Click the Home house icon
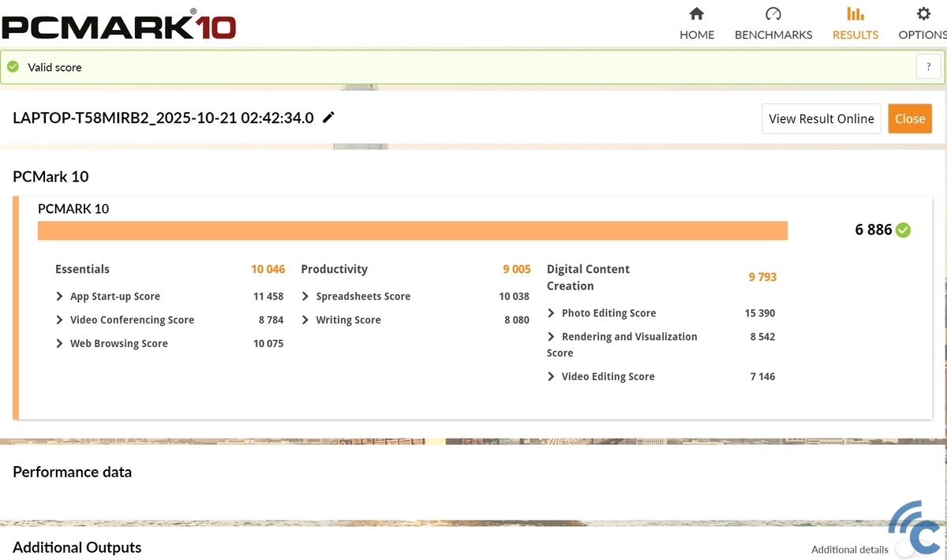 [x=696, y=14]
